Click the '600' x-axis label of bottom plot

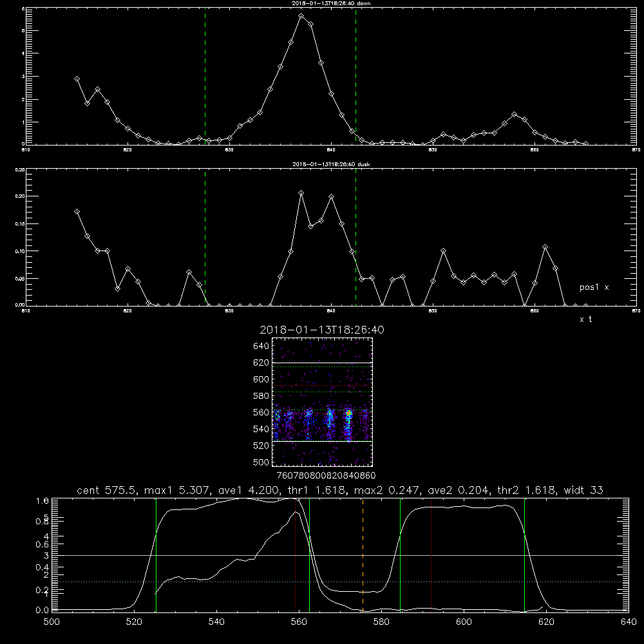(x=464, y=622)
